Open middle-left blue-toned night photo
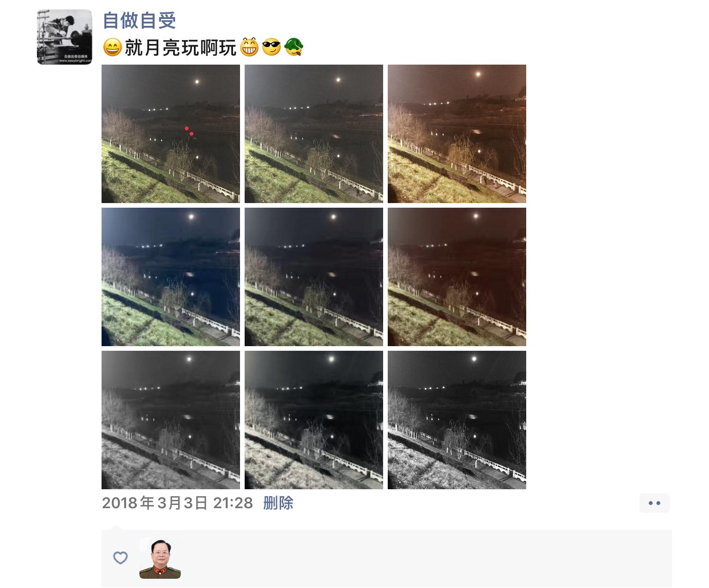 (x=171, y=277)
